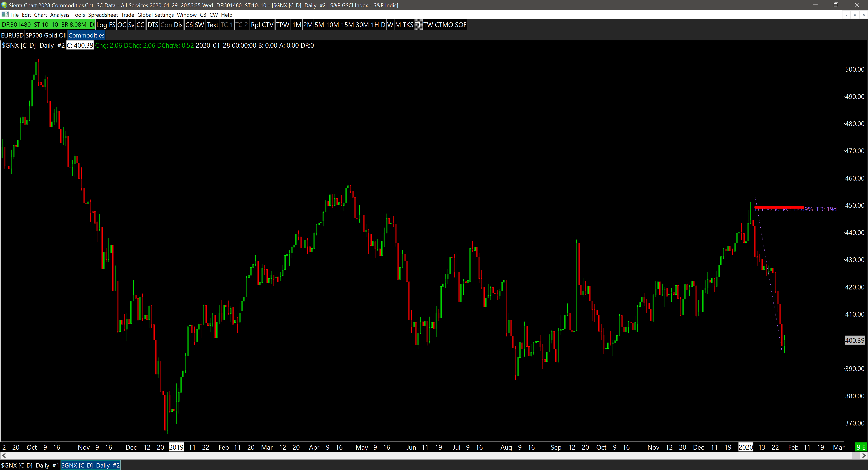Open the Spreadsheet menu
The height and width of the screenshot is (470, 868).
pos(103,15)
